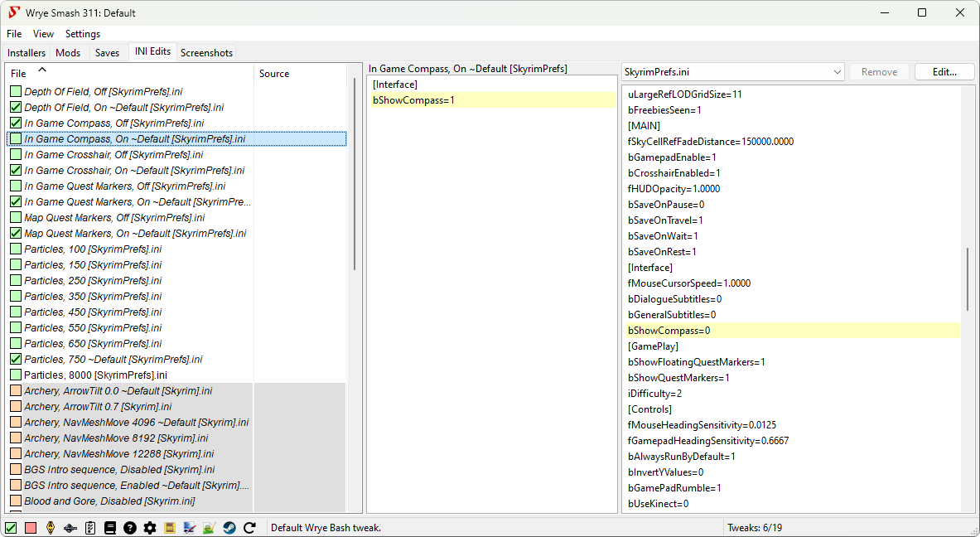Switch to the Screenshots tab
This screenshot has width=980, height=537.
207,53
